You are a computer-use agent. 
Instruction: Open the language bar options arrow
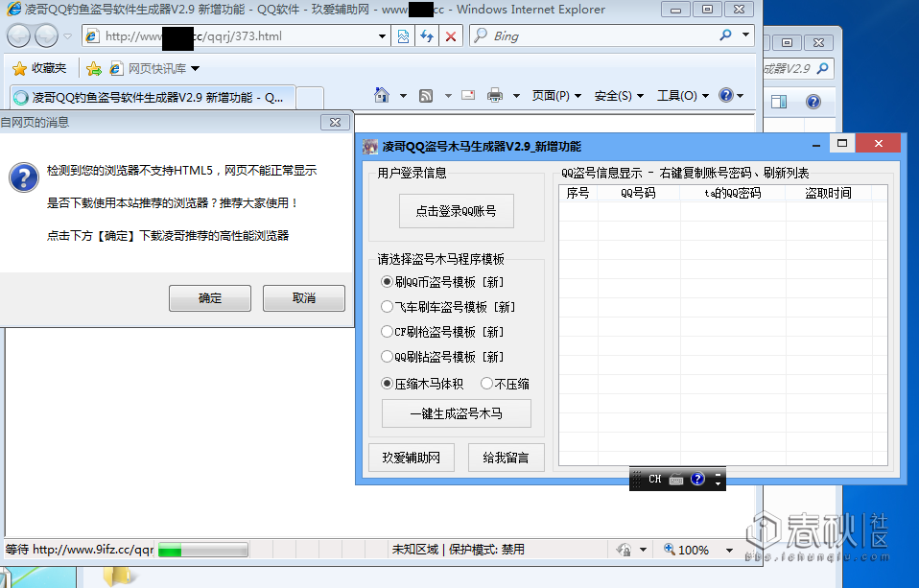(718, 483)
